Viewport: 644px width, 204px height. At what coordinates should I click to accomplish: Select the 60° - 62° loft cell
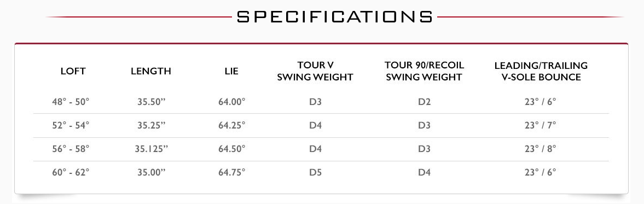pyautogui.click(x=71, y=173)
